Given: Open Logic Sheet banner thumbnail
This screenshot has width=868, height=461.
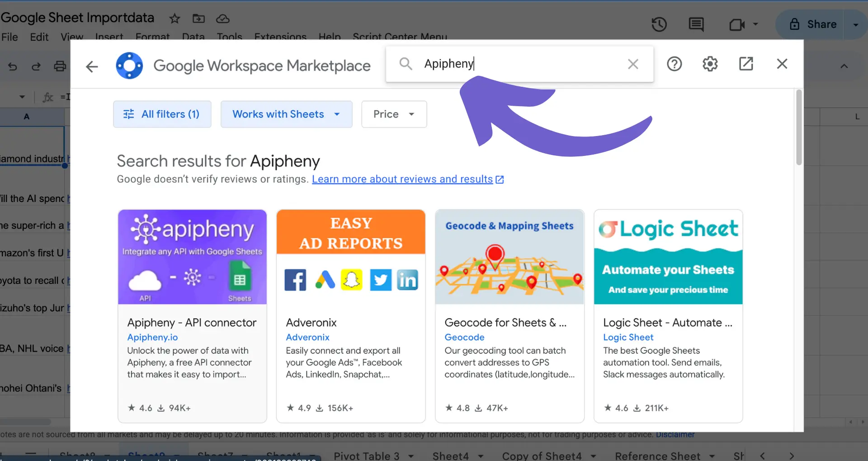Looking at the screenshot, I should [x=668, y=257].
